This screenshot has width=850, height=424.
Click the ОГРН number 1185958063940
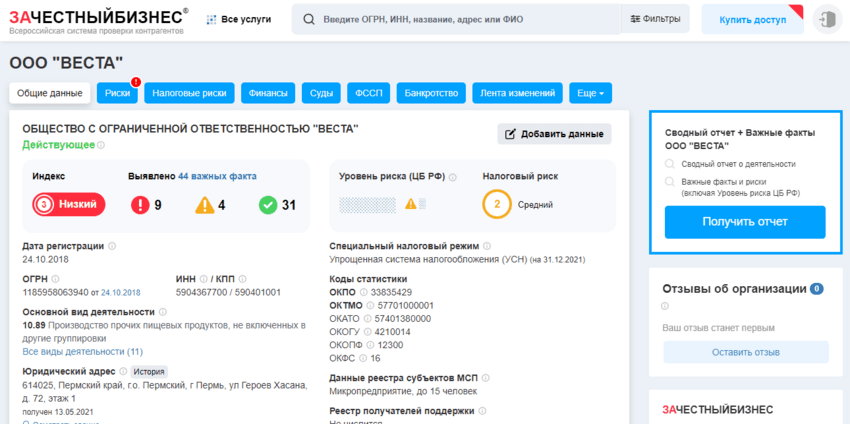[55, 293]
